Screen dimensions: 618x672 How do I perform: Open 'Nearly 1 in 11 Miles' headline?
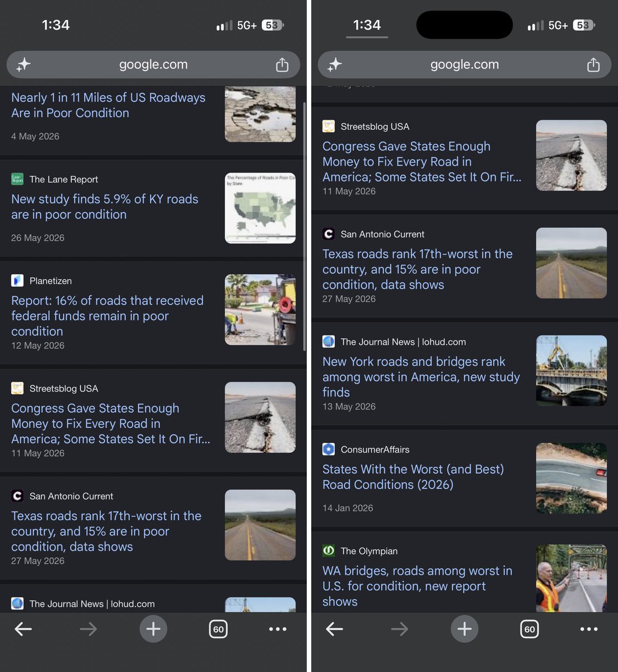pos(109,105)
